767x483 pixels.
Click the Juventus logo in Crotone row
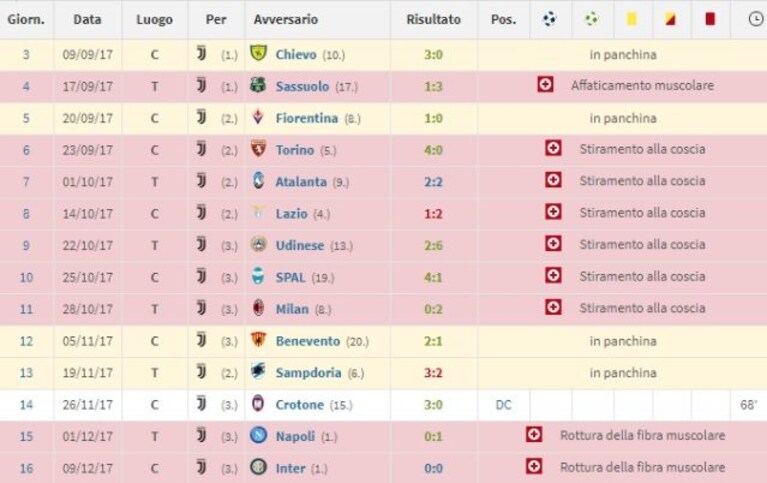201,404
